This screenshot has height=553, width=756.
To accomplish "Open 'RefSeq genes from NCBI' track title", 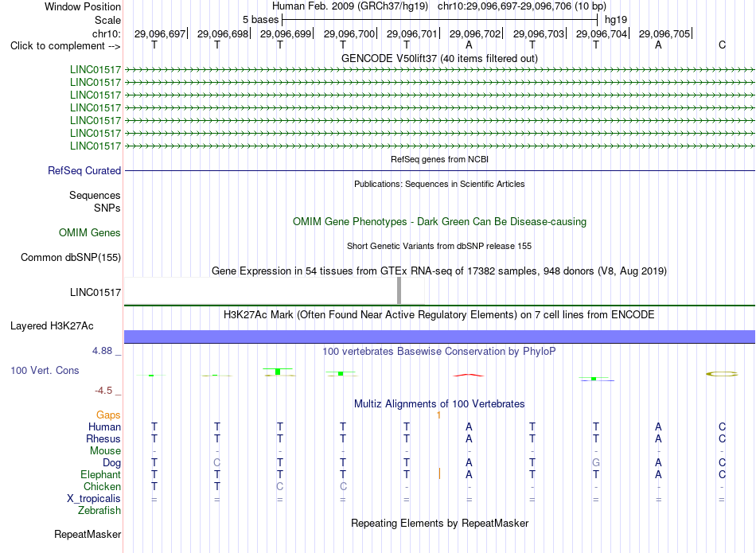I will (439, 159).
